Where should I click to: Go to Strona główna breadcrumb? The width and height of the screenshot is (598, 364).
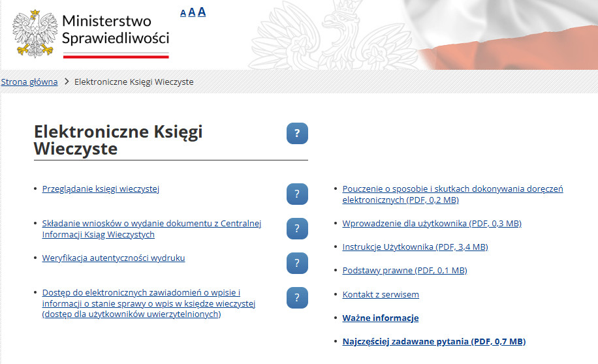pyautogui.click(x=29, y=82)
